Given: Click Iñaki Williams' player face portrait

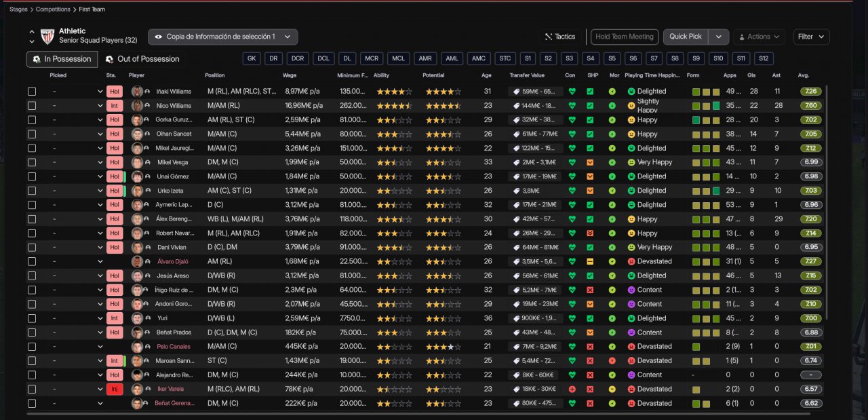Looking at the screenshot, I should point(137,92).
